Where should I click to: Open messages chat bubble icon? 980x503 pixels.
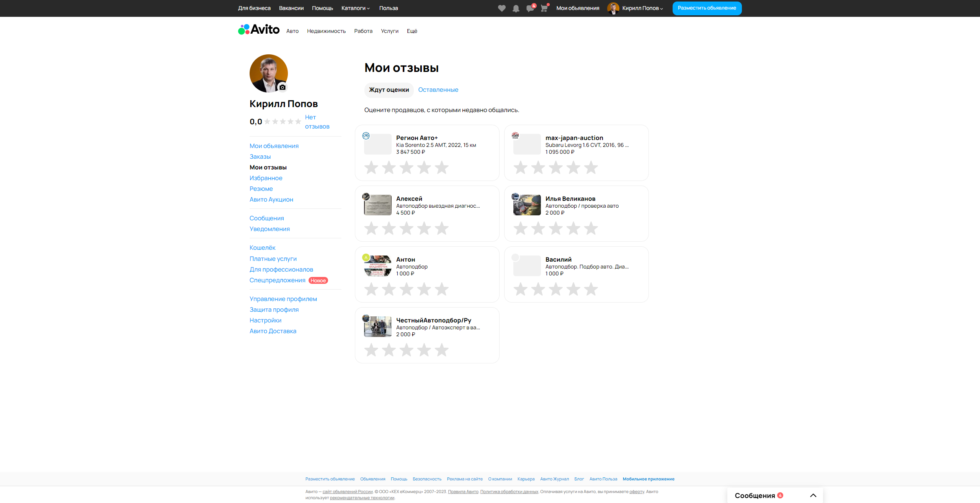(x=530, y=8)
